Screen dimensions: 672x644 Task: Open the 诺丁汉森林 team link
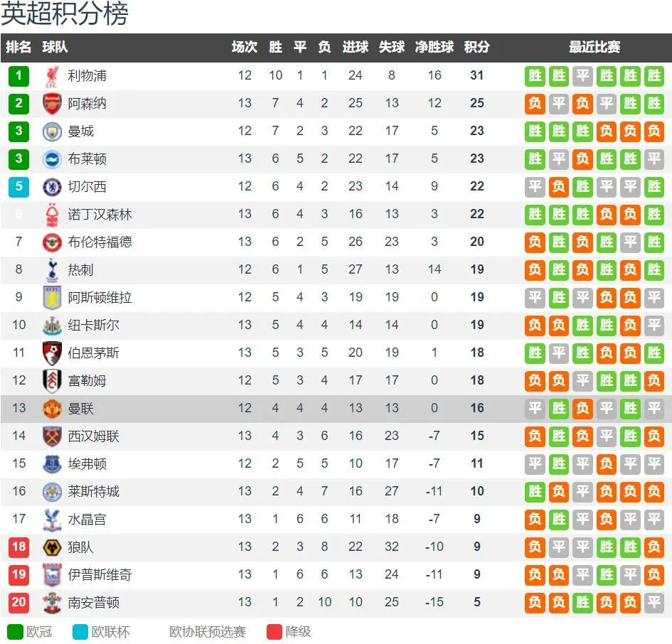coord(100,214)
